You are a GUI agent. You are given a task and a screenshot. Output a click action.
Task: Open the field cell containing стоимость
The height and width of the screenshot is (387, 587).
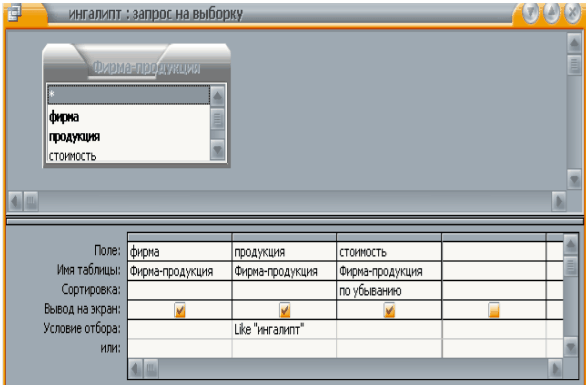pos(389,252)
